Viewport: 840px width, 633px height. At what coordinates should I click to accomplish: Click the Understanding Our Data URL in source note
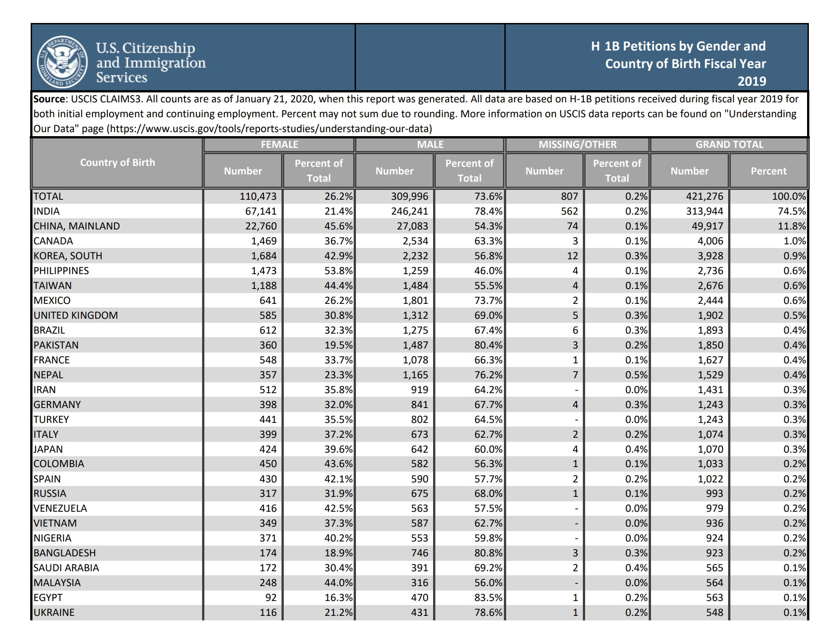271,129
